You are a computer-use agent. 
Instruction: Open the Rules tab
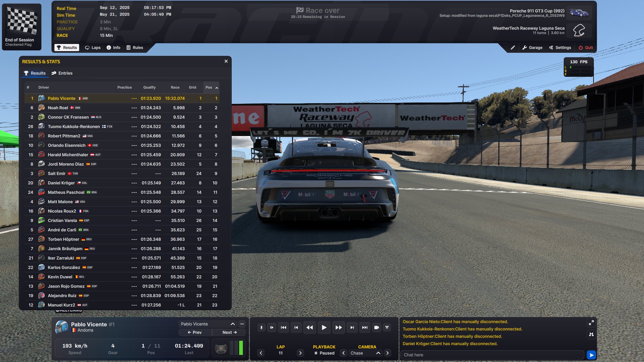[x=135, y=48]
